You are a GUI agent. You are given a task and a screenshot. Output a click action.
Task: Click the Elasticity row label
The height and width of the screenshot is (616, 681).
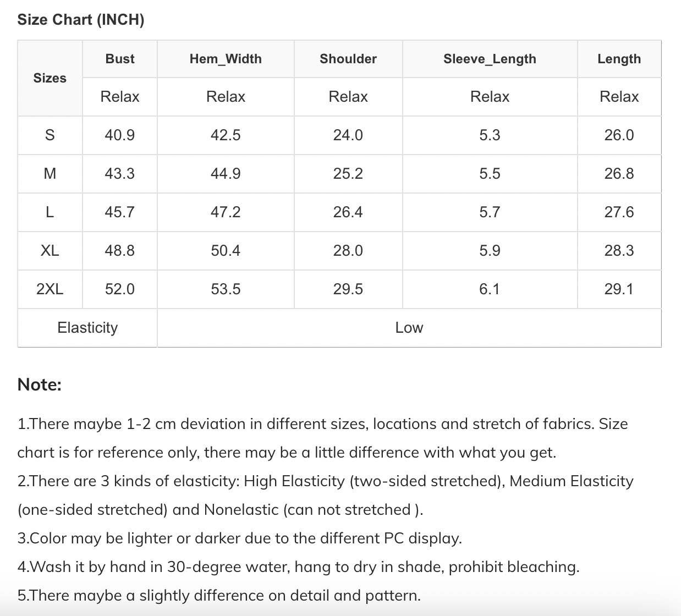pyautogui.click(x=87, y=328)
